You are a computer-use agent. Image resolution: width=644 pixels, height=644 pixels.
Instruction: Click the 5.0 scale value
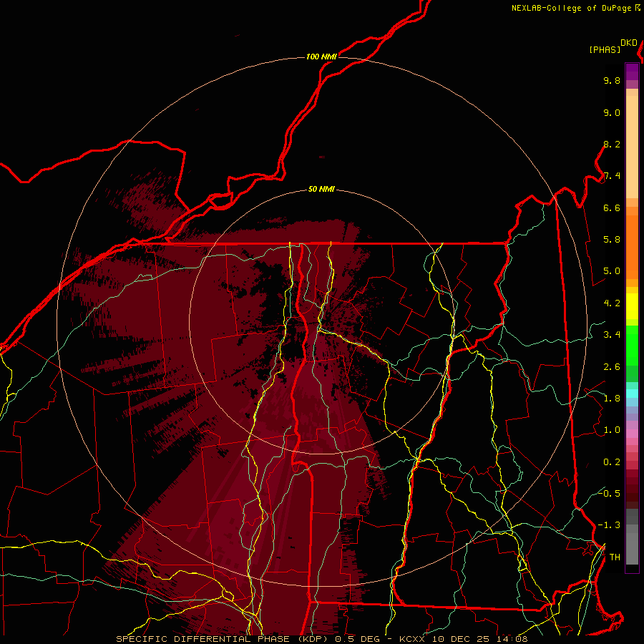coord(612,271)
